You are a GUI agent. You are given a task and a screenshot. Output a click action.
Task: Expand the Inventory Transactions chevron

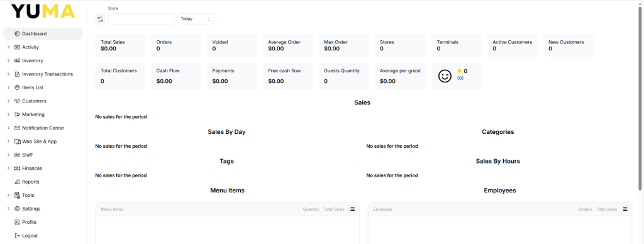[9, 74]
